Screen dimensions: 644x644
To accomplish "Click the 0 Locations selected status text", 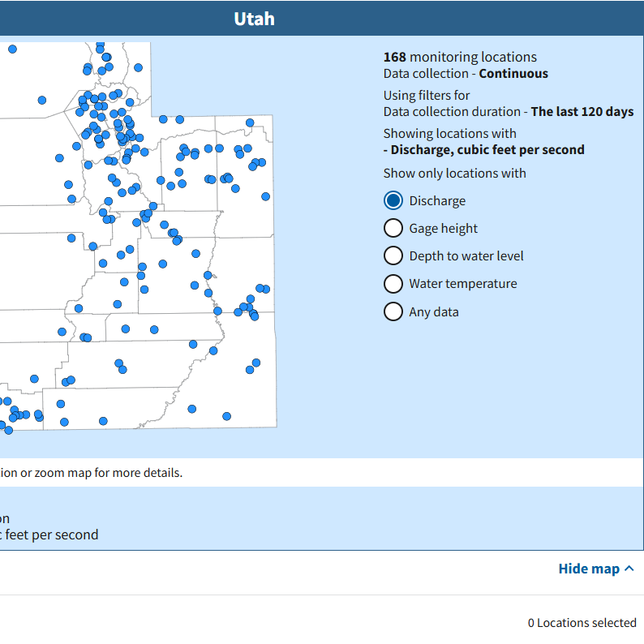I will [582, 623].
